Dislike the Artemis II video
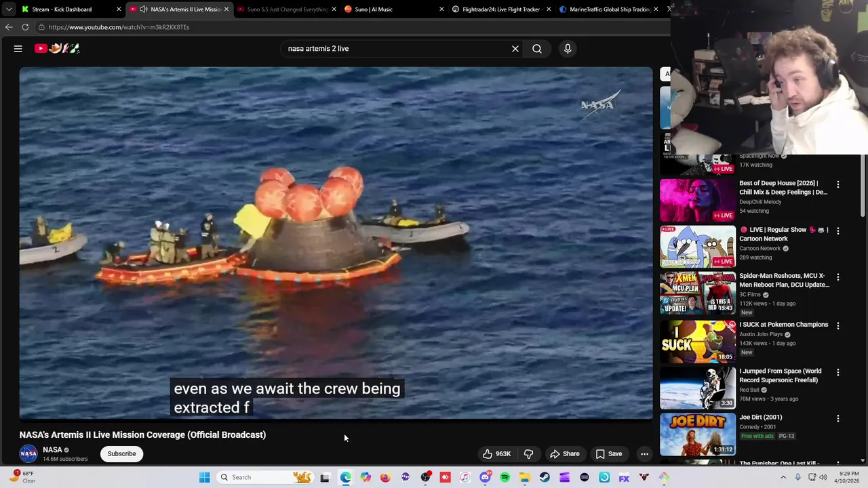The height and width of the screenshot is (488, 868). tap(529, 453)
